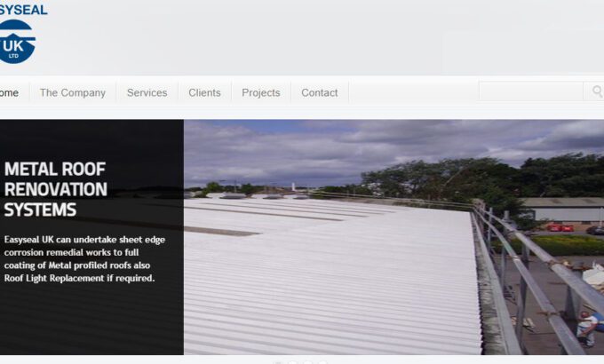Select Clients in the navigation bar
604x364 pixels.
point(204,93)
